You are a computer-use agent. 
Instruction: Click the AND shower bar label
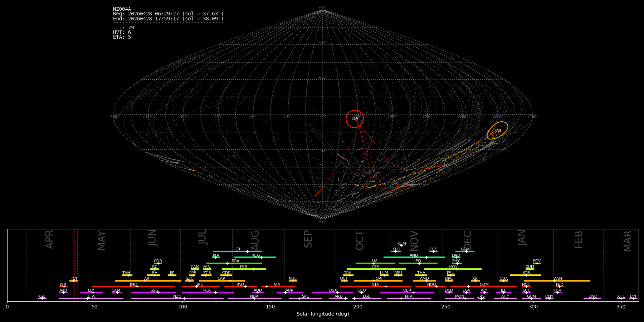coord(414,255)
